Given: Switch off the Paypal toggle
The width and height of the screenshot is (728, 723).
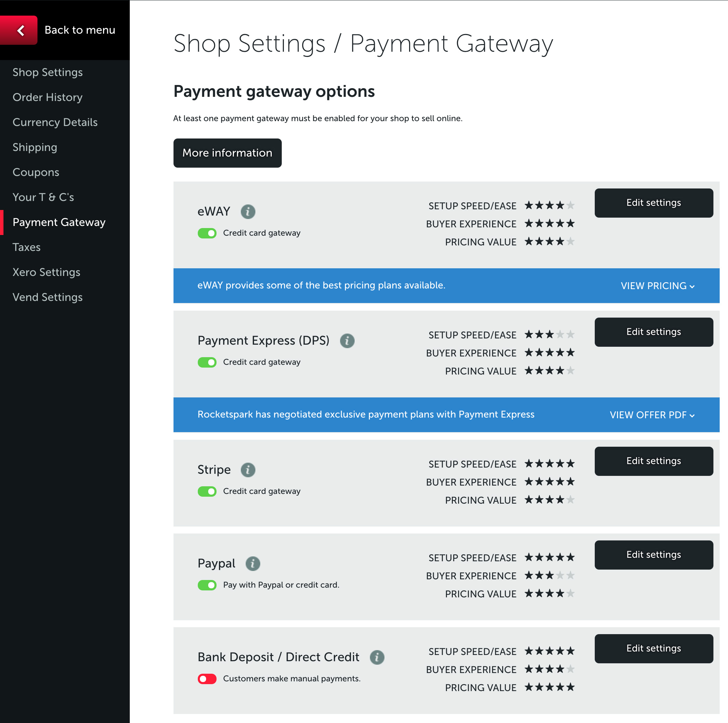Looking at the screenshot, I should click(207, 586).
